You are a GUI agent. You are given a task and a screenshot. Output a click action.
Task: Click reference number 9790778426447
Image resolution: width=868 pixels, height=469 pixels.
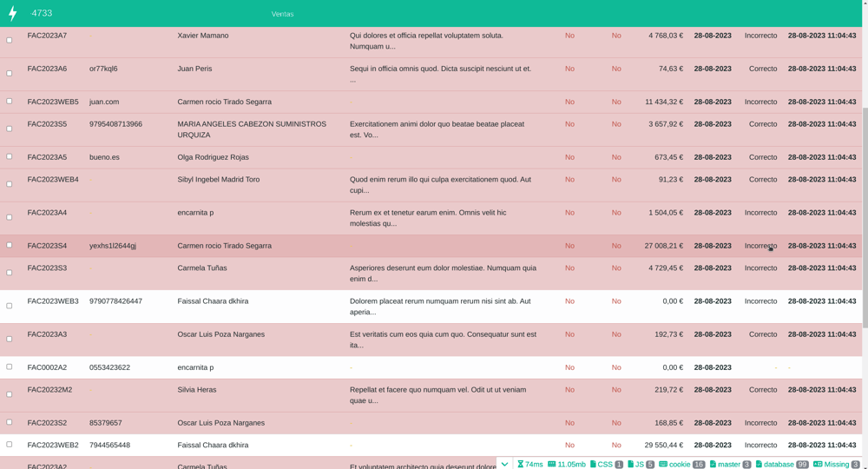115,301
